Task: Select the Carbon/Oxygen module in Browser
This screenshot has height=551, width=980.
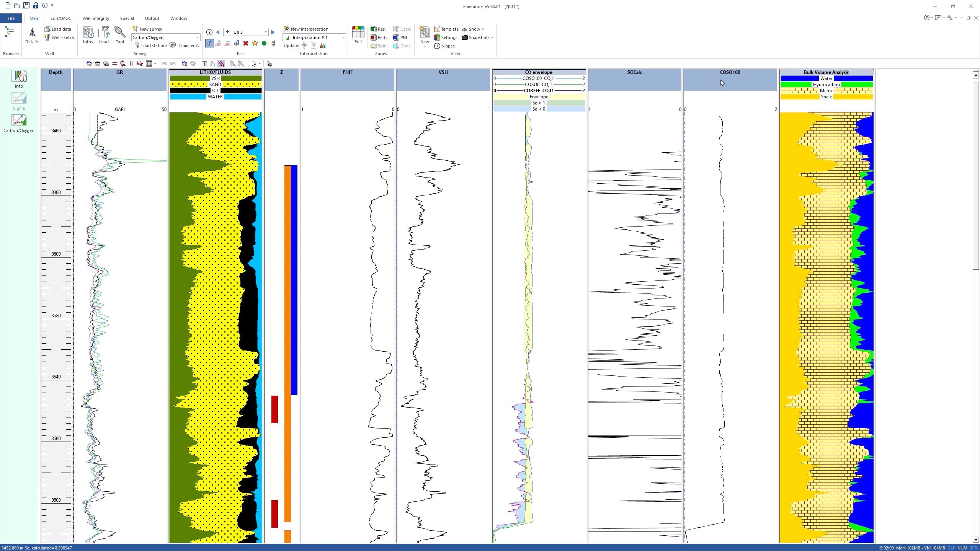Action: click(x=19, y=123)
